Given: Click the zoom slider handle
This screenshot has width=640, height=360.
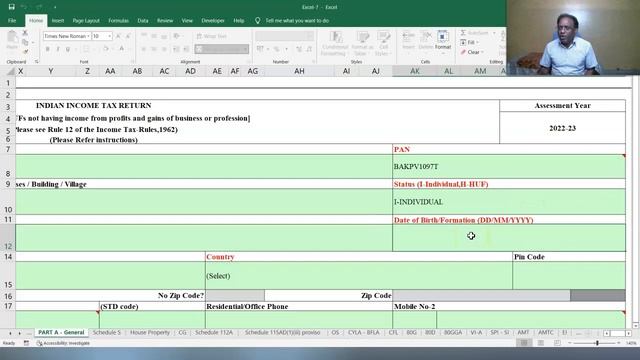Looking at the screenshot, I should pyautogui.click(x=597, y=343).
